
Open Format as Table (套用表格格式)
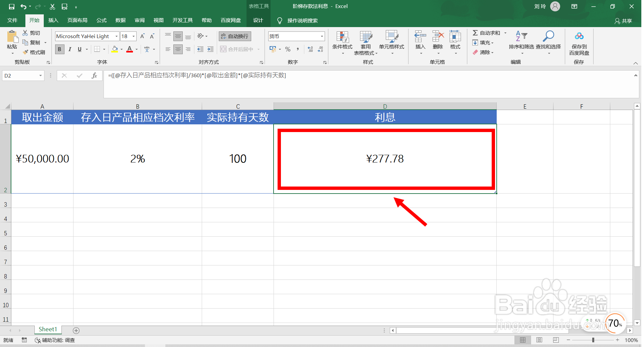tap(366, 42)
